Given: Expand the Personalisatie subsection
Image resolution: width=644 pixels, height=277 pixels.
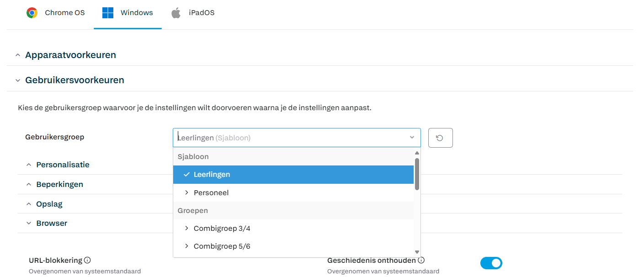Looking at the screenshot, I should [x=29, y=165].
